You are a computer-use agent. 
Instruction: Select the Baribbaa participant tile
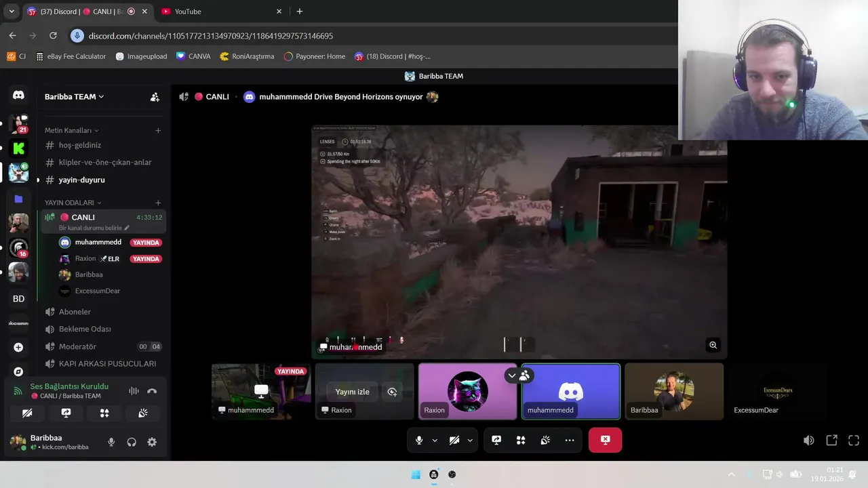(x=674, y=392)
